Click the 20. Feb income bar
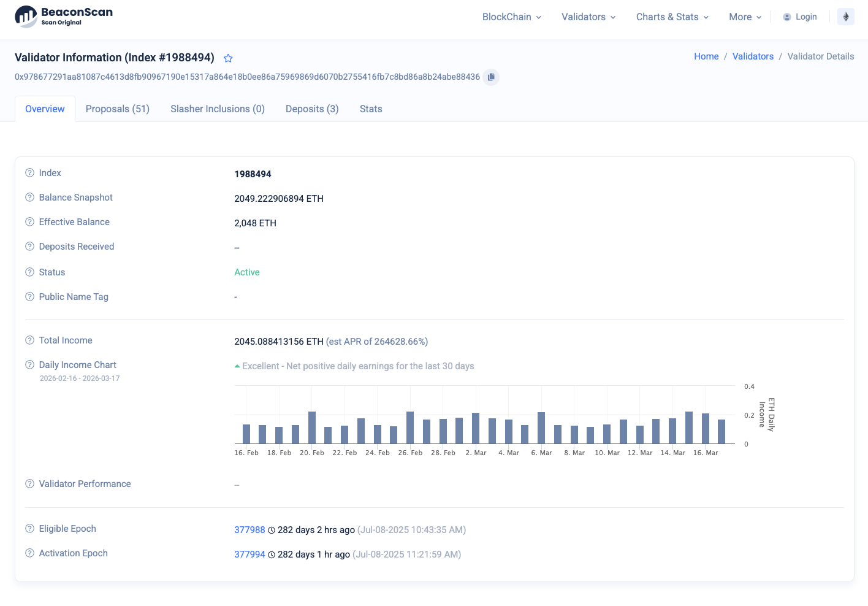Image resolution: width=868 pixels, height=606 pixels. [312, 428]
